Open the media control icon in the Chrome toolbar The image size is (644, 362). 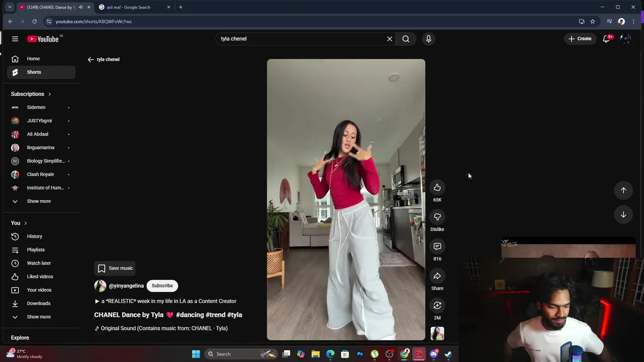click(x=609, y=22)
